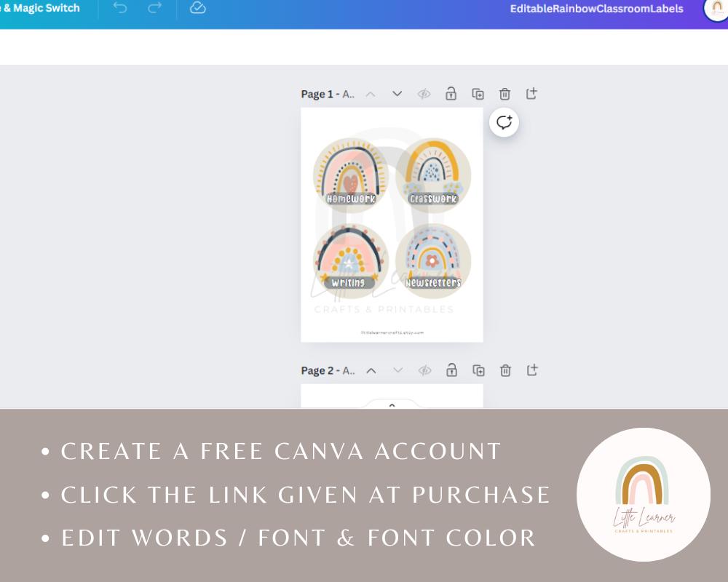
Task: Open the Magic Switch menu
Action: tap(40, 8)
